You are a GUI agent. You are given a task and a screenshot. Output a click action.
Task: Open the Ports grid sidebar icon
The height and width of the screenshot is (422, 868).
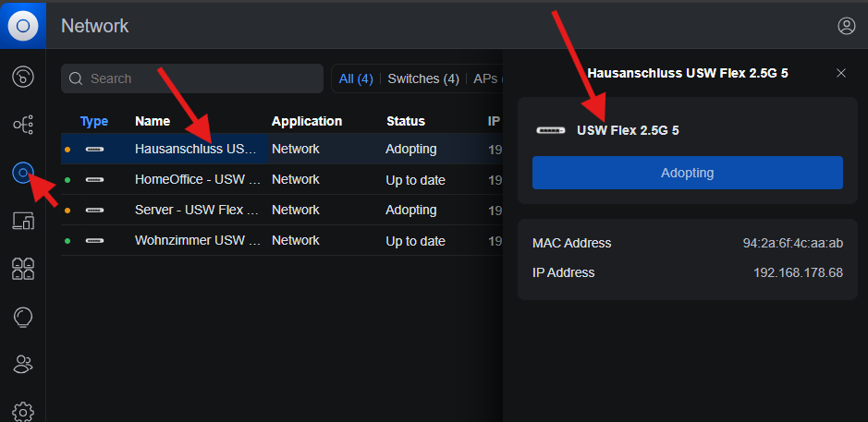(x=23, y=269)
